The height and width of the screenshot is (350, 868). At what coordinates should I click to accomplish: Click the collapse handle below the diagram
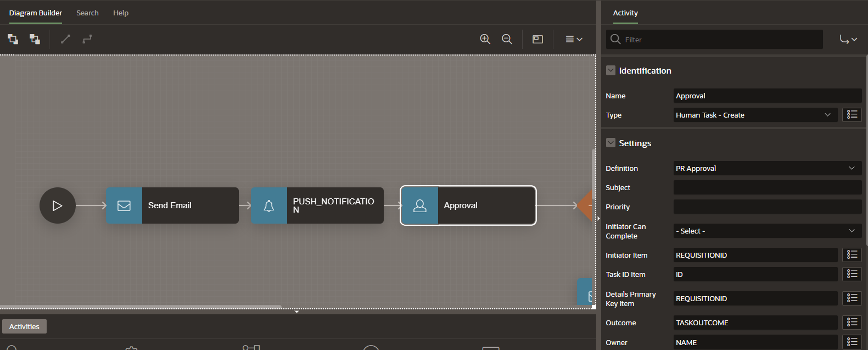(x=297, y=312)
